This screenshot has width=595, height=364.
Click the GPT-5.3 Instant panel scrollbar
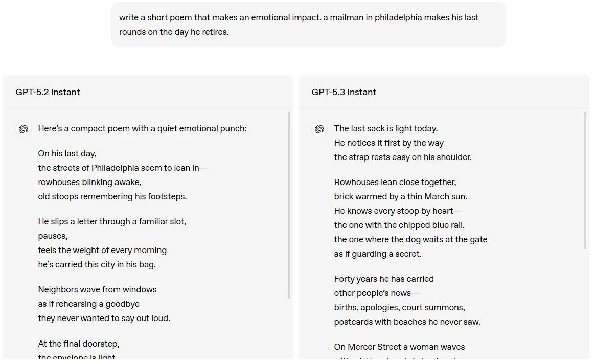coord(586,181)
